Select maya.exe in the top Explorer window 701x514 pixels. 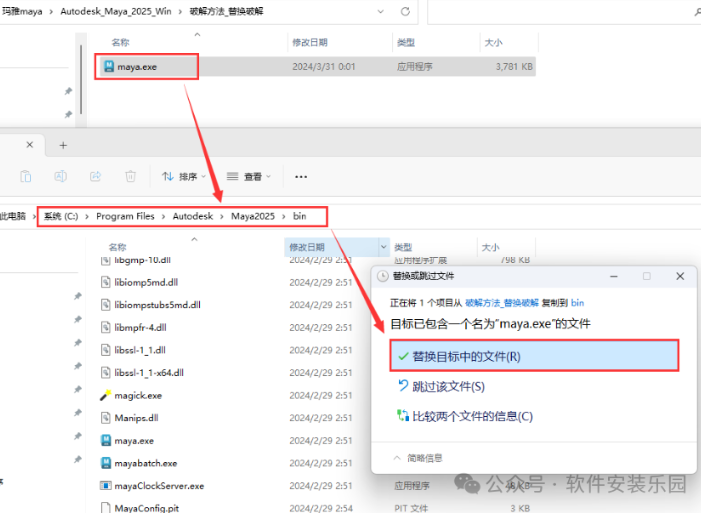[136, 67]
